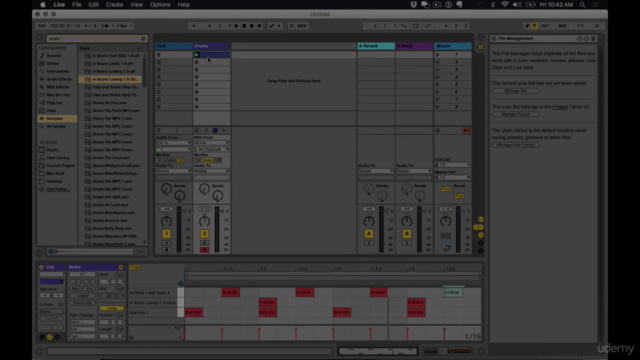
Task: Launch playing clip in Drums track
Action: (196, 55)
